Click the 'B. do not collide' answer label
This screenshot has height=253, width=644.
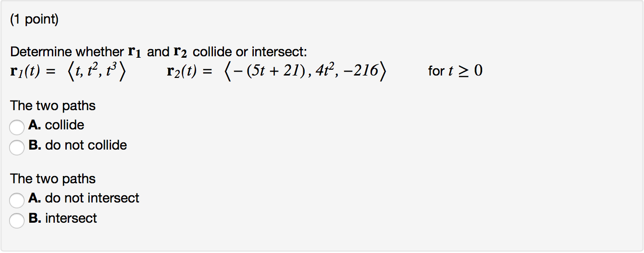coord(78,145)
